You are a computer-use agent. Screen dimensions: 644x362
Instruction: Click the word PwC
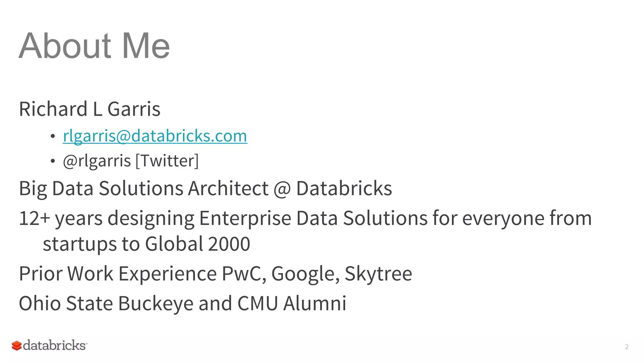244,273
